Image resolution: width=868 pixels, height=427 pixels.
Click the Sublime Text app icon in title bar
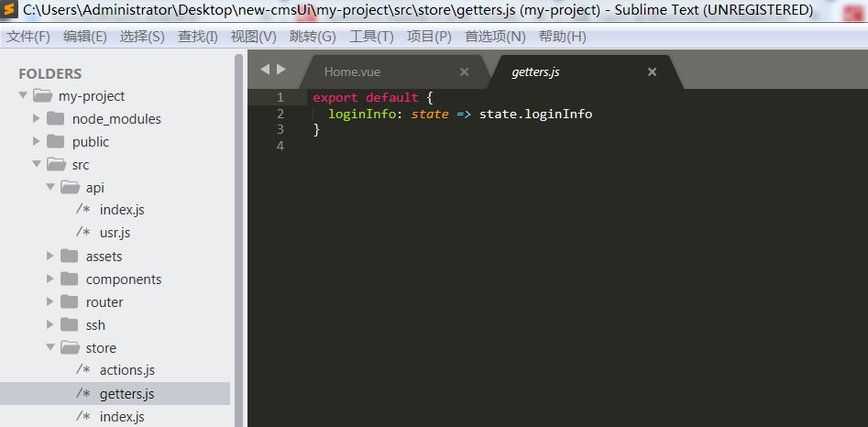click(9, 10)
